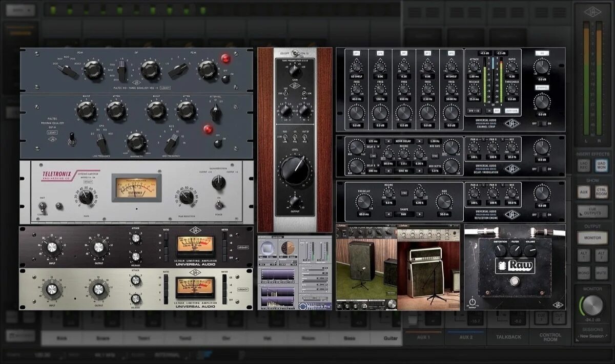Click AUTO GAIN on the Channel Strip
The image size is (615, 364).
511,110
